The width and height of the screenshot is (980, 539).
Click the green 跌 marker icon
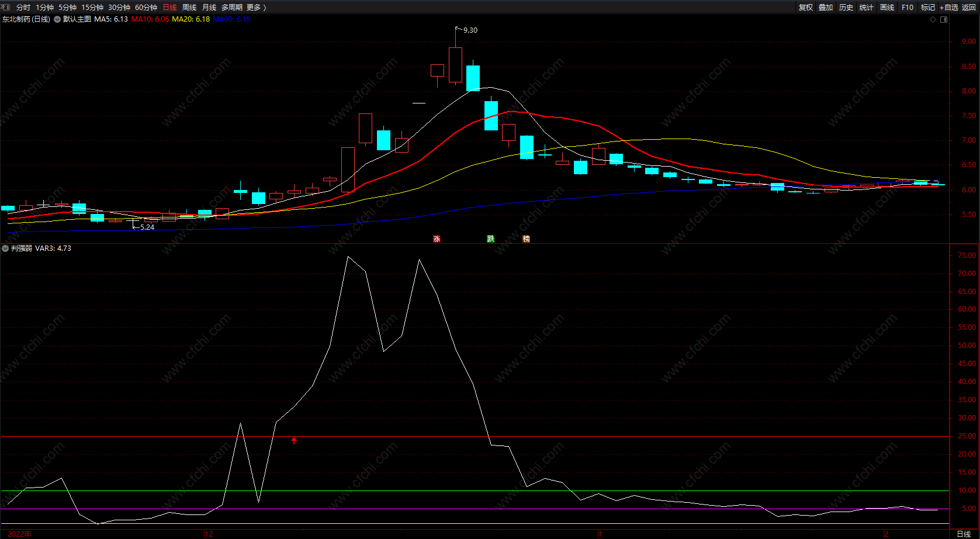point(491,239)
